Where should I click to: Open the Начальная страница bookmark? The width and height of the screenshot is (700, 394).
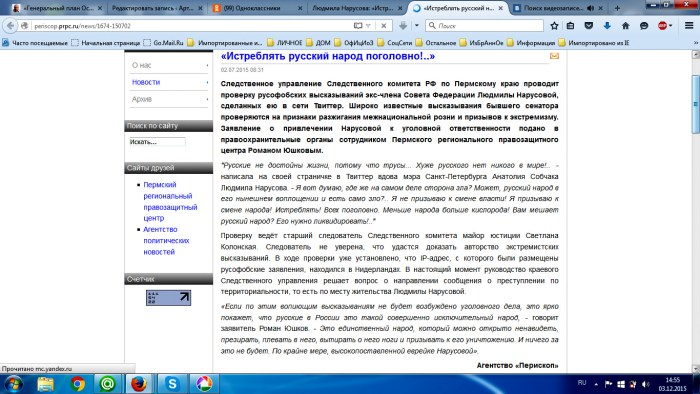(106, 43)
